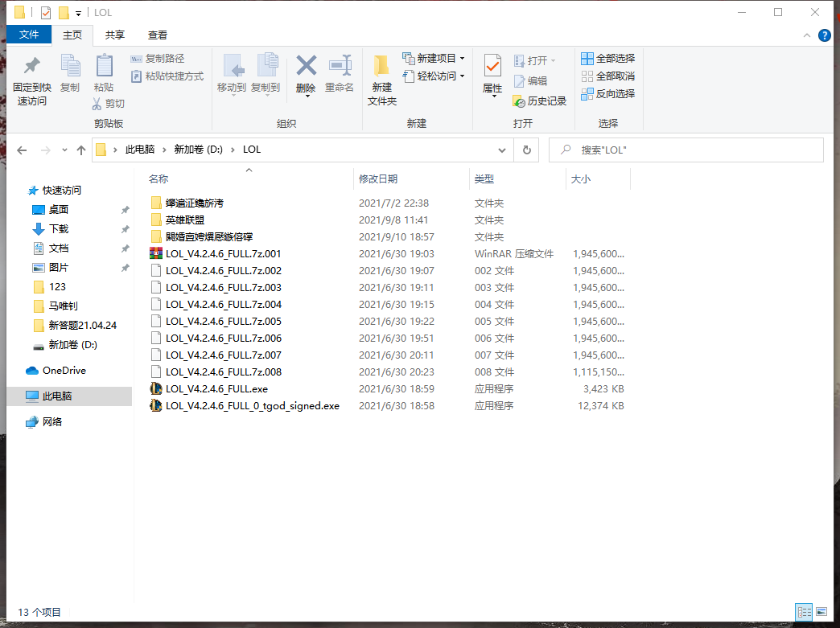
Task: Switch to the Home (主页) tab
Action: (72, 35)
